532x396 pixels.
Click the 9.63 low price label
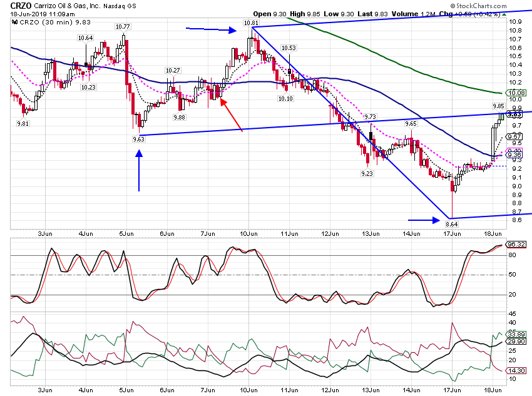pyautogui.click(x=138, y=139)
